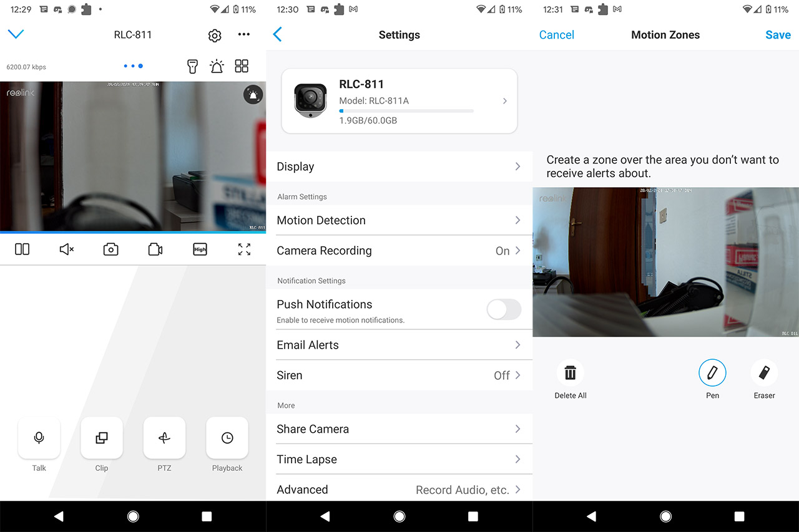Open Camera Recording settings
The height and width of the screenshot is (532, 799).
point(399,251)
